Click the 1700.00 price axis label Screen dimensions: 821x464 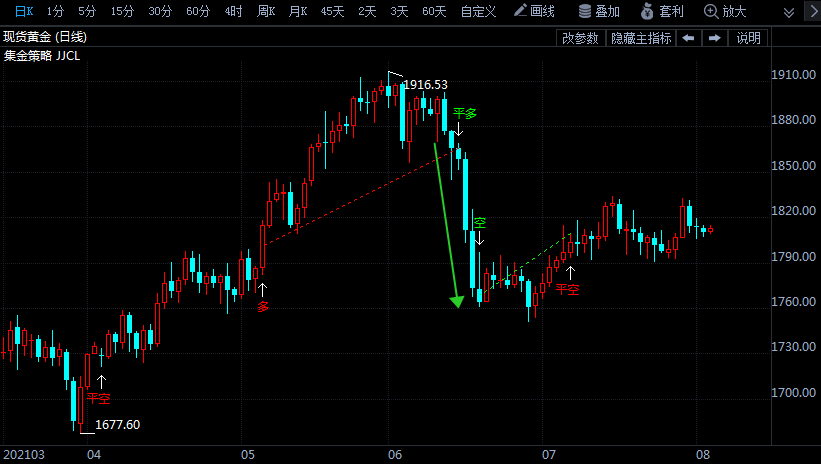pos(793,393)
